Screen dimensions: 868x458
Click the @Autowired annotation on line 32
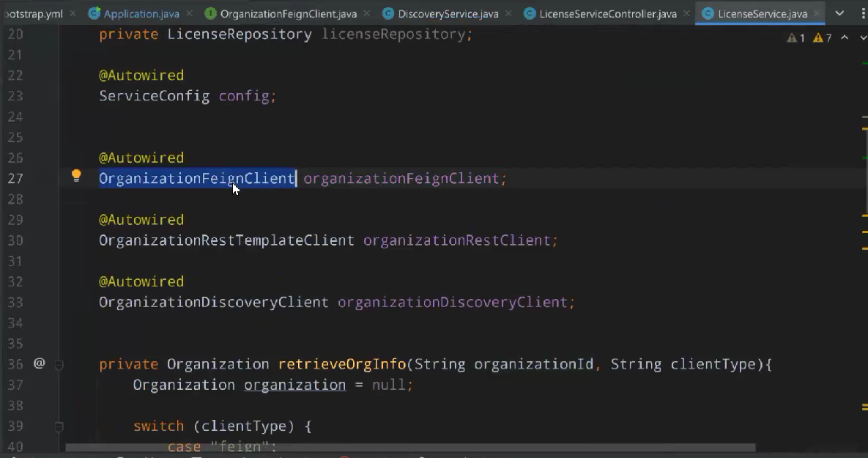pyautogui.click(x=141, y=282)
